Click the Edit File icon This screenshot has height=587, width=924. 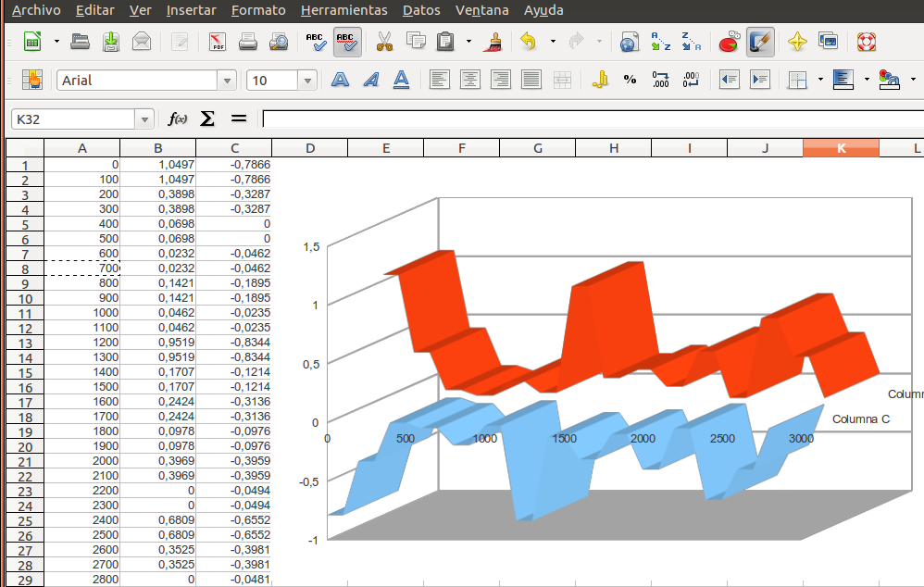(x=180, y=42)
